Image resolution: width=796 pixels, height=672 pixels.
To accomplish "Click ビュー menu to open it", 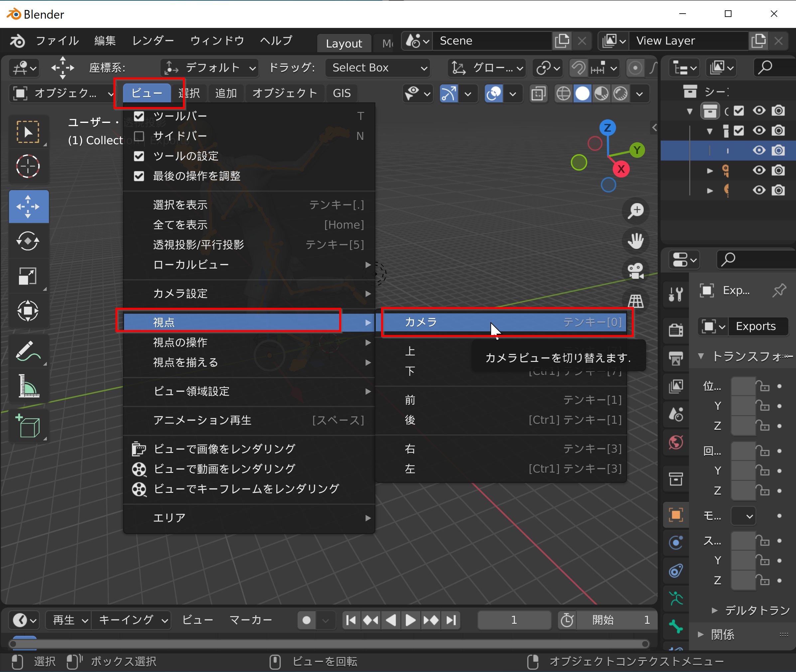I will point(146,93).
